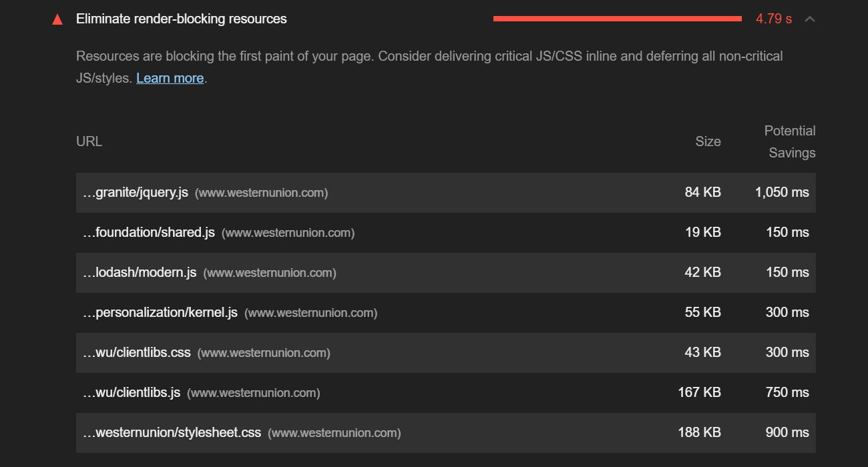
Task: Open the …foundation/shared.js resource link
Action: [149, 232]
